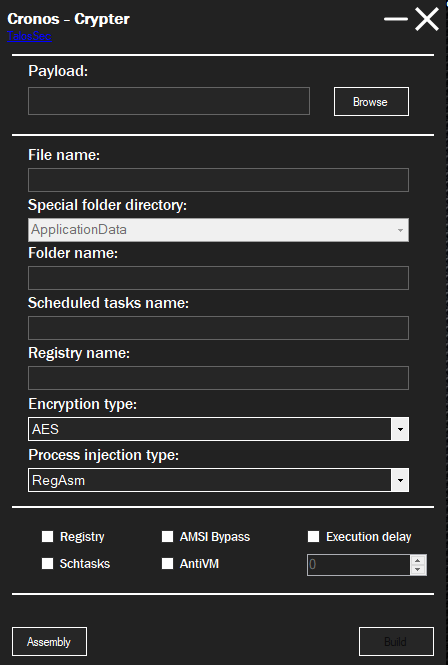448x665 pixels.
Task: Click the Assembly button
Action: coord(49,642)
